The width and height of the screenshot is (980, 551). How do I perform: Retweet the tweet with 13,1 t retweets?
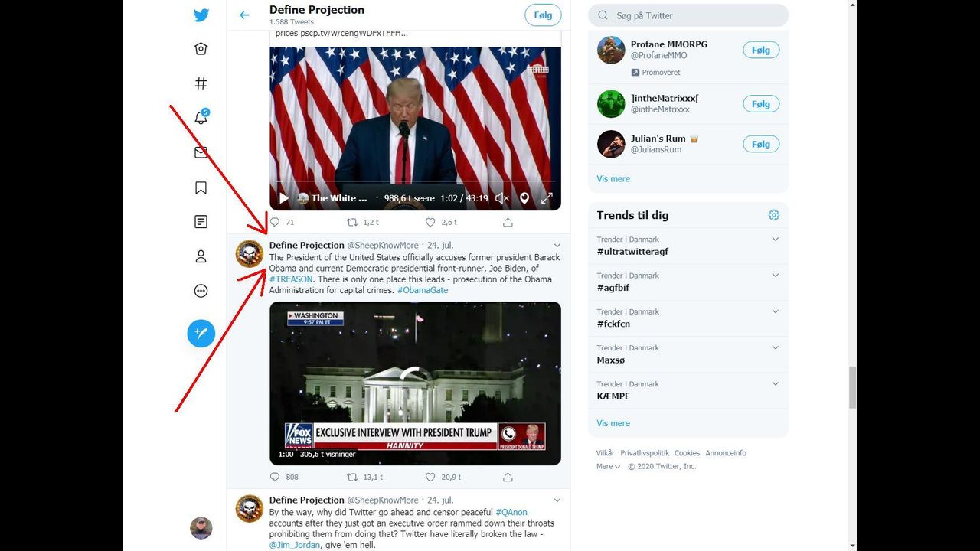click(x=352, y=477)
